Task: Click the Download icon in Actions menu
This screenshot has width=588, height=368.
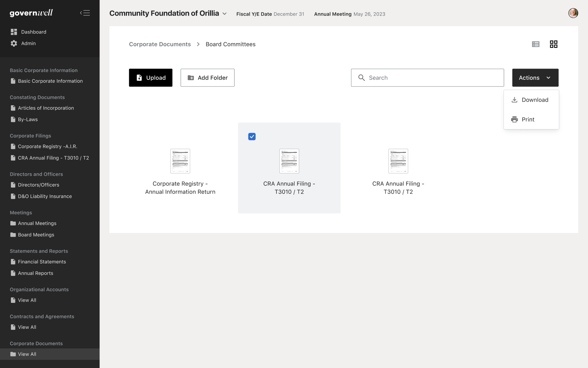Action: [514, 100]
